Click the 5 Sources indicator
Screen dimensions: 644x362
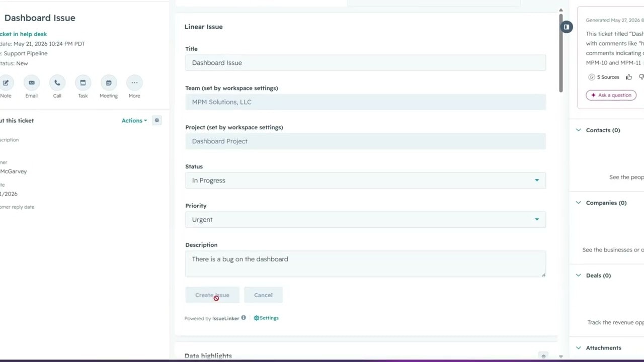pyautogui.click(x=604, y=77)
